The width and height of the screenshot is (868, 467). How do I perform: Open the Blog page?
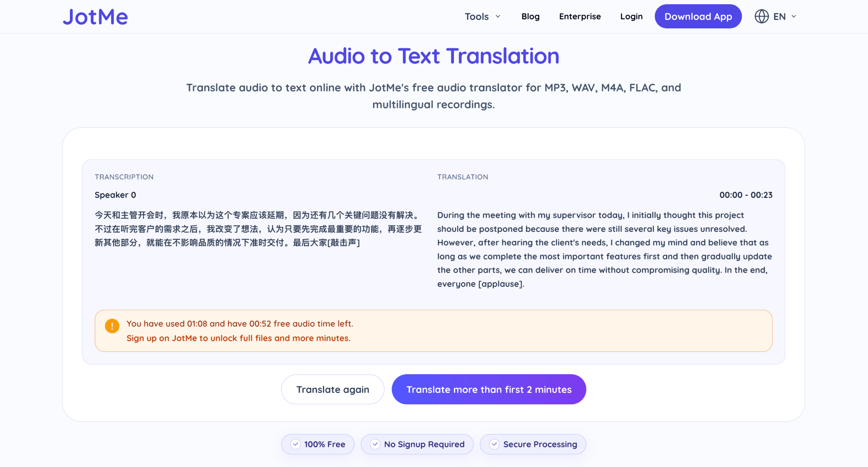[x=530, y=17]
